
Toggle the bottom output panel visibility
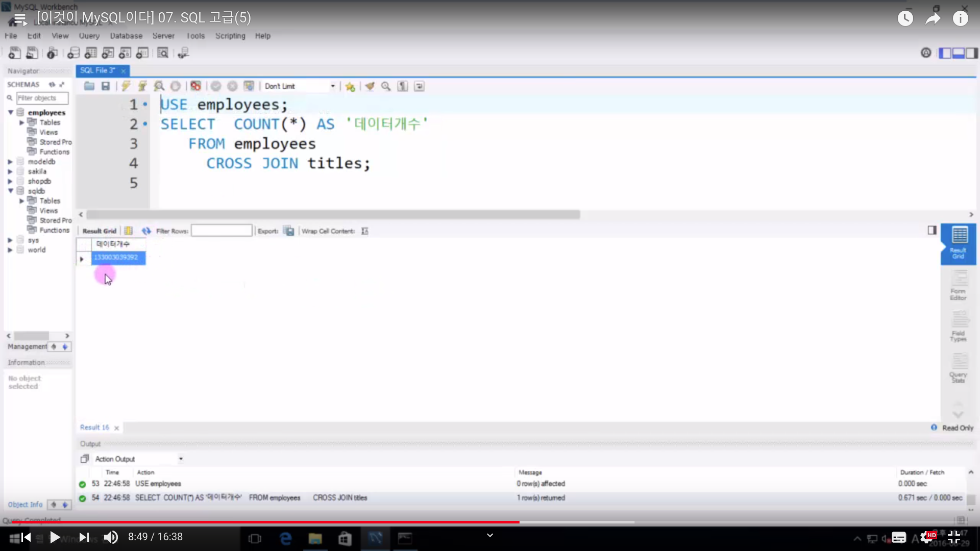958,53
